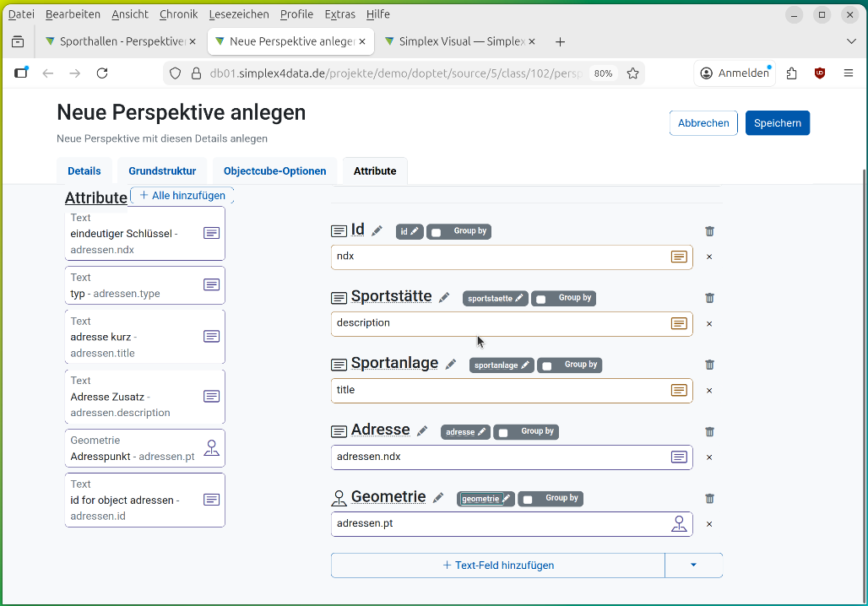Reload the page in browser
Image resolution: width=868 pixels, height=606 pixels.
tap(102, 73)
